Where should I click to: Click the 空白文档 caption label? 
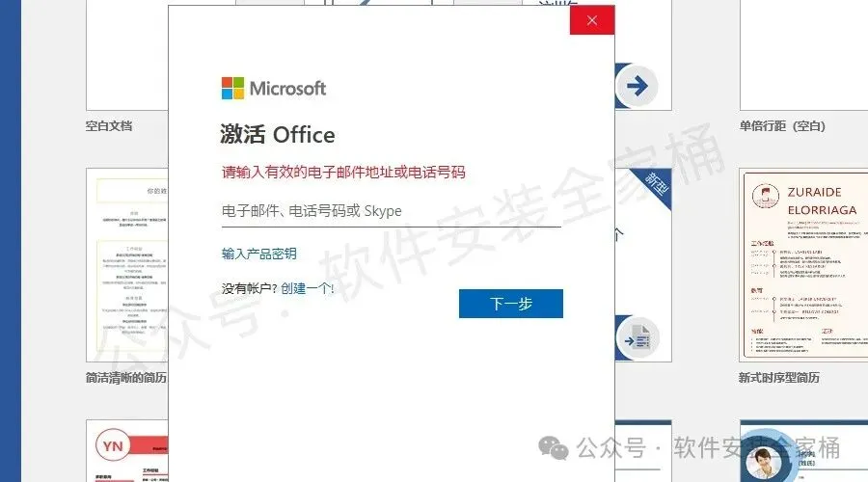(109, 126)
